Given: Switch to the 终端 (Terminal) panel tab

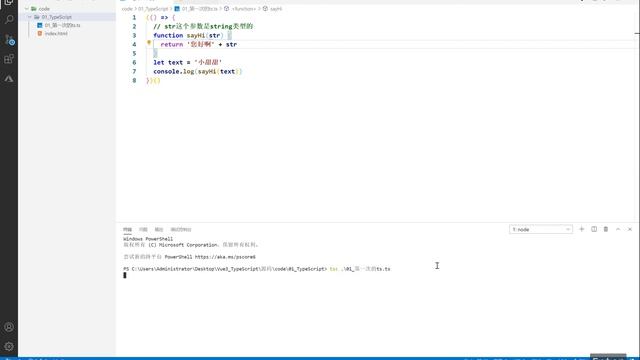Looking at the screenshot, I should point(127,229).
